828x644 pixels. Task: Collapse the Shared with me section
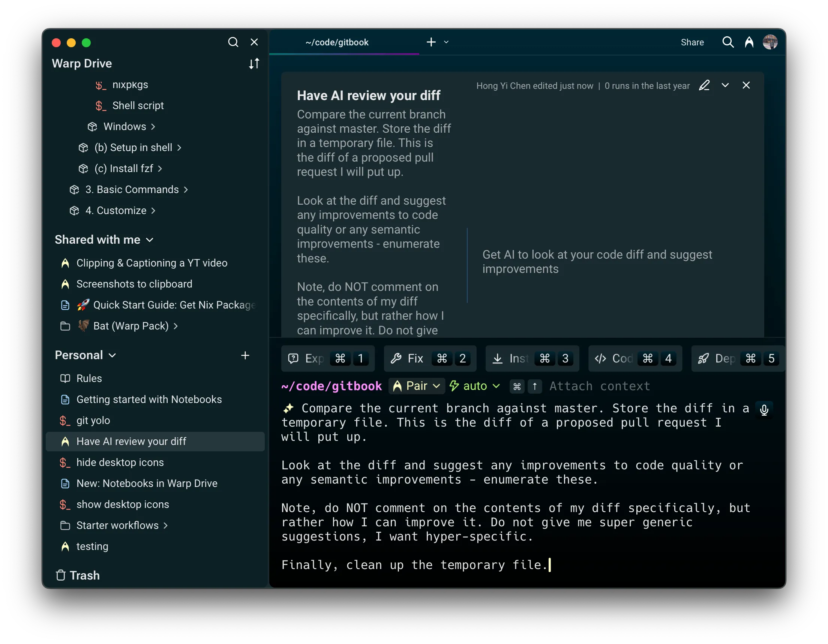point(104,240)
